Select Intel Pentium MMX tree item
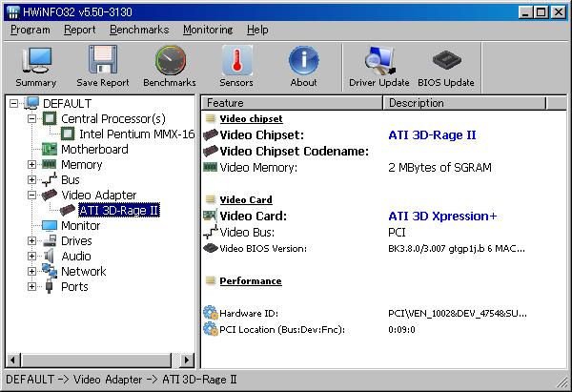This screenshot has width=572, height=392. click(136, 134)
